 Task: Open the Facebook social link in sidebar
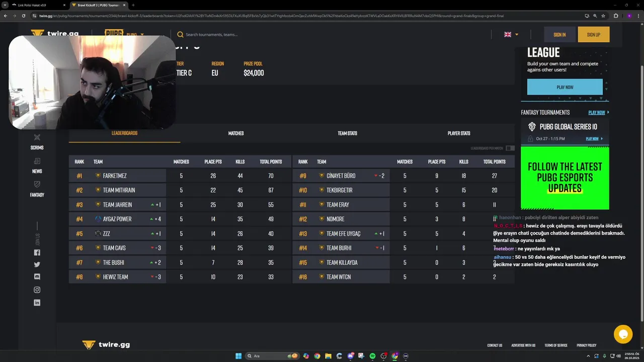[x=37, y=252]
